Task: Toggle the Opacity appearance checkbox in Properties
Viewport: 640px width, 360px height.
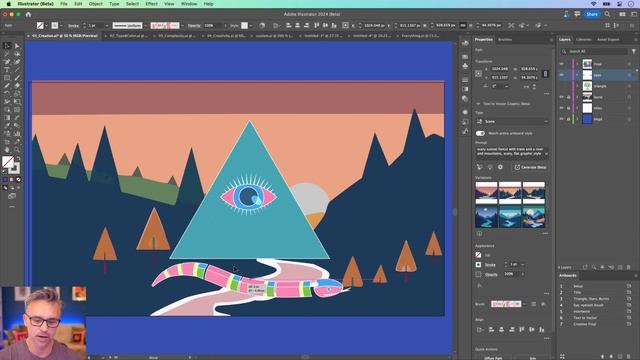Action: coord(478,274)
